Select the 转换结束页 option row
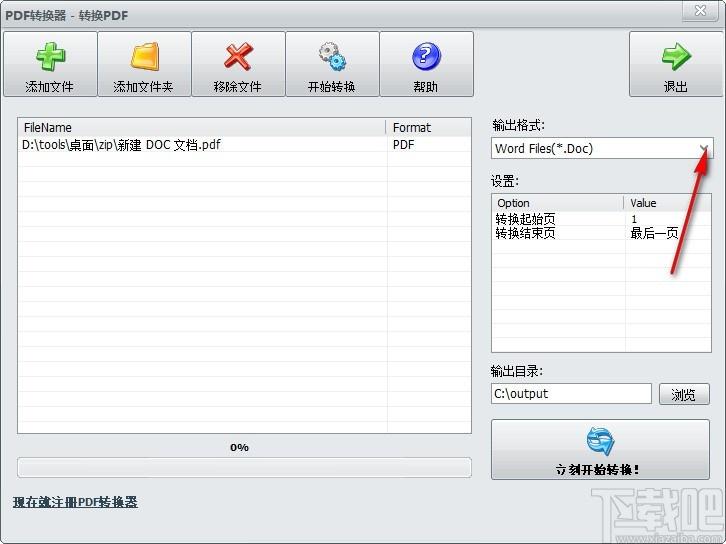Screen dimensions: 726x544 (x=601, y=233)
